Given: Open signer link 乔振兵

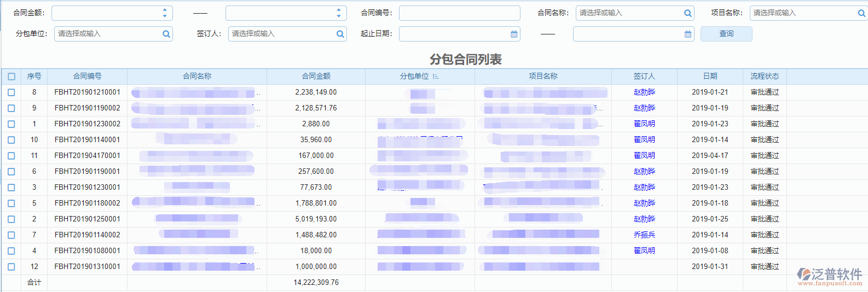Looking at the screenshot, I should (644, 235).
